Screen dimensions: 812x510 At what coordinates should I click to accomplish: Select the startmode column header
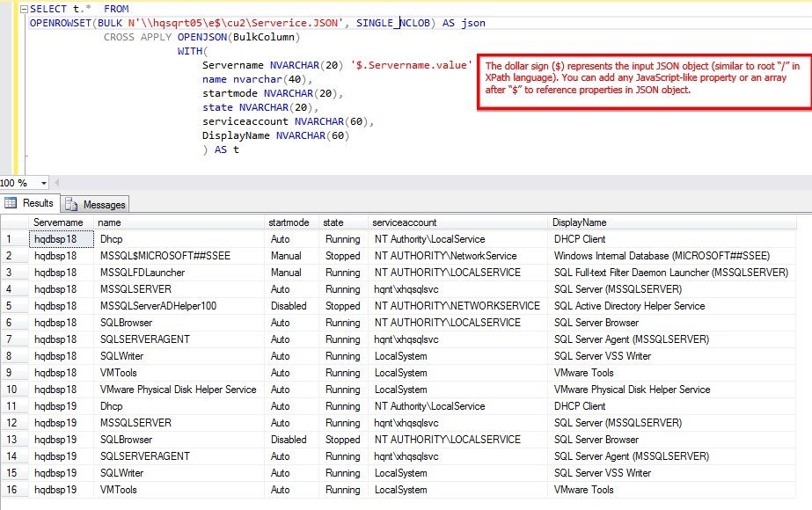tap(291, 222)
